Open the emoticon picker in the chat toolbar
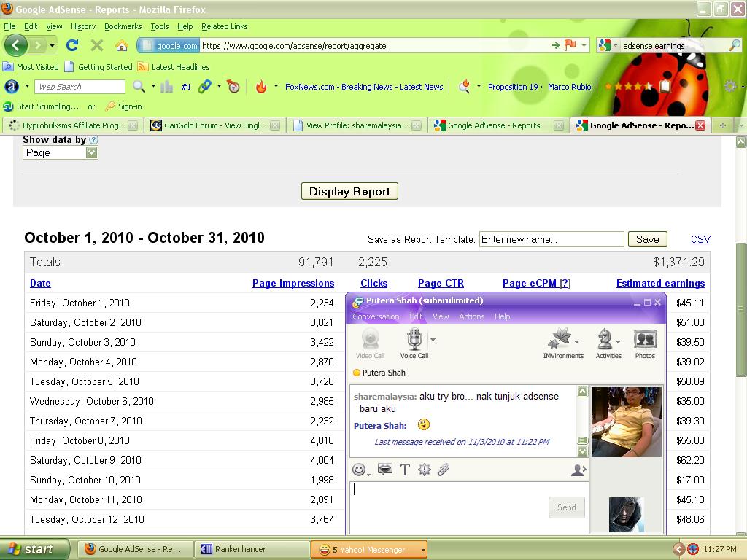Image resolution: width=747 pixels, height=560 pixels. (x=359, y=470)
